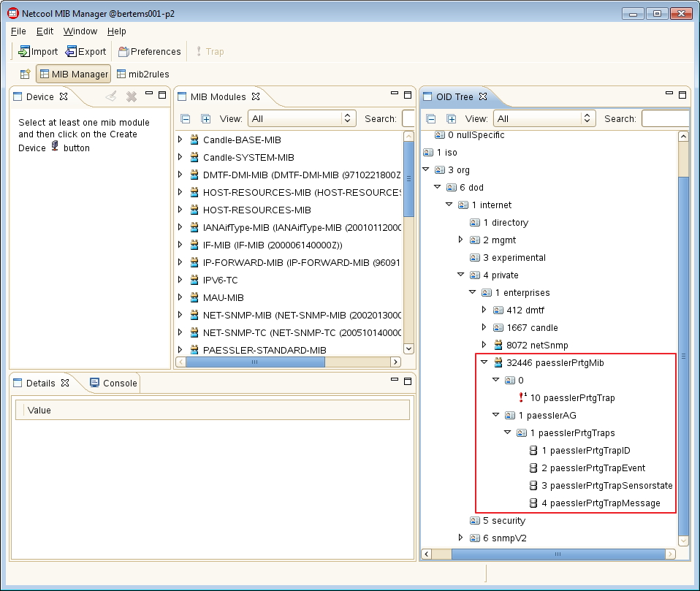700x591 pixels.
Task: Expand the 412 dmtf node
Action: click(x=484, y=309)
